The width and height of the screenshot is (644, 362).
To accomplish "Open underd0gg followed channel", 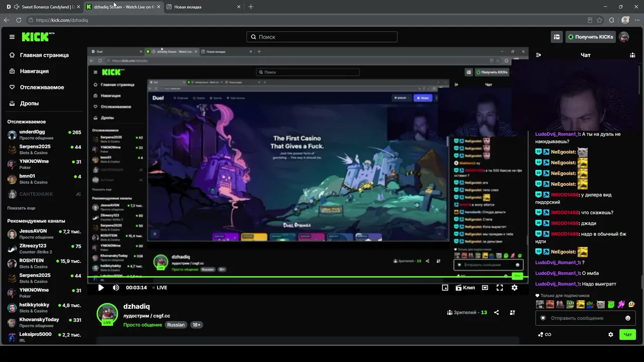I will click(44, 135).
